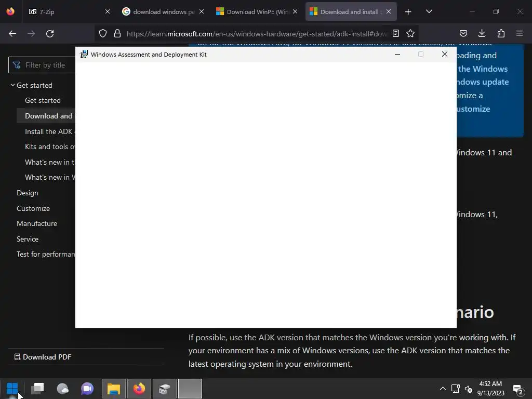Open the notification center icon

tap(518, 389)
